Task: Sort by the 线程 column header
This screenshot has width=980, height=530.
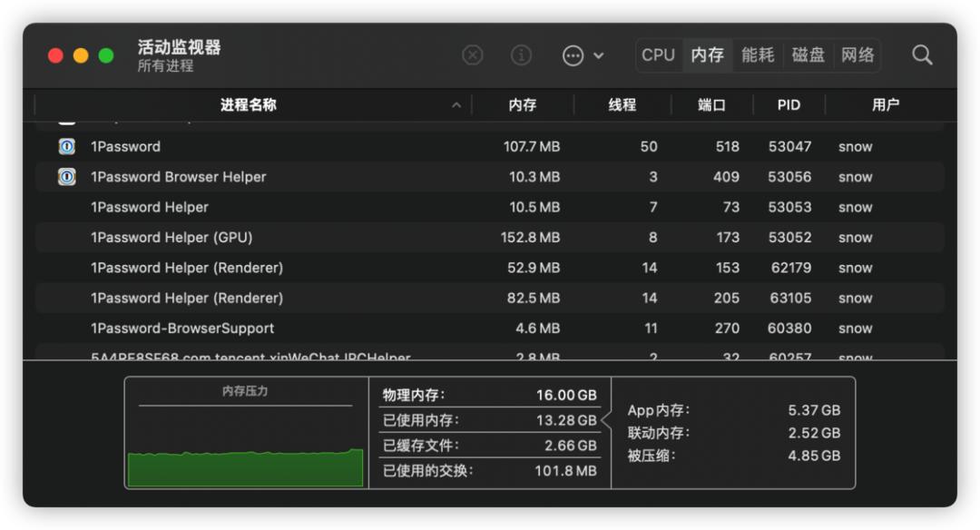Action: tap(622, 105)
